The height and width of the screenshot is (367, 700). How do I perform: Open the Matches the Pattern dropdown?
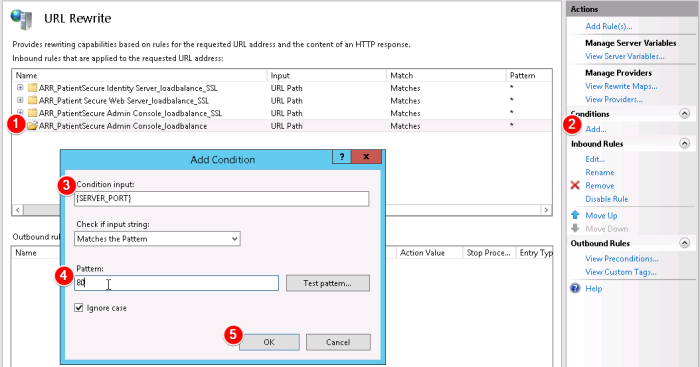tap(157, 239)
